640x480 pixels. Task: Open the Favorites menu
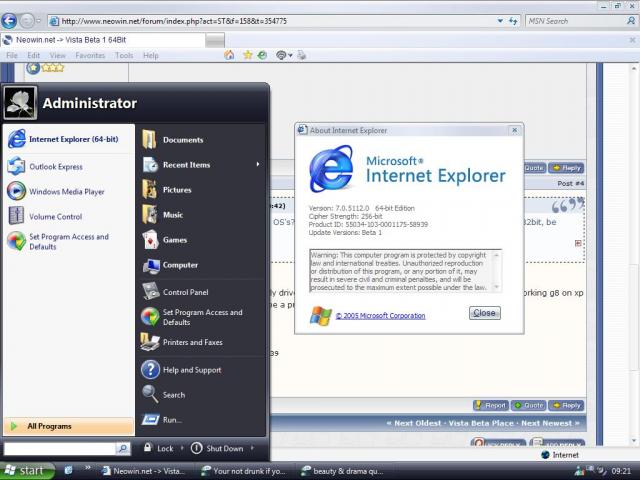pyautogui.click(x=90, y=56)
